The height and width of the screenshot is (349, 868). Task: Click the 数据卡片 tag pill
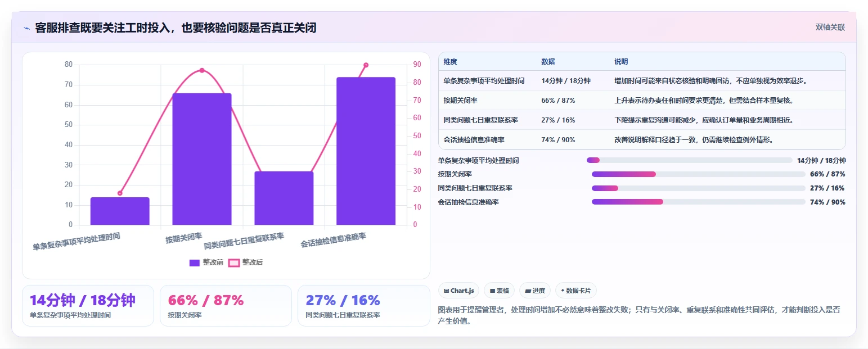pyautogui.click(x=575, y=291)
